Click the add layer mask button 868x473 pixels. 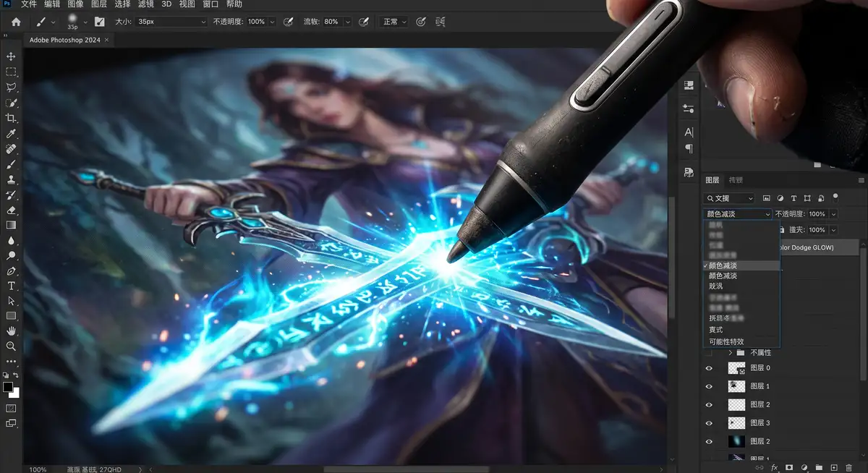point(789,468)
